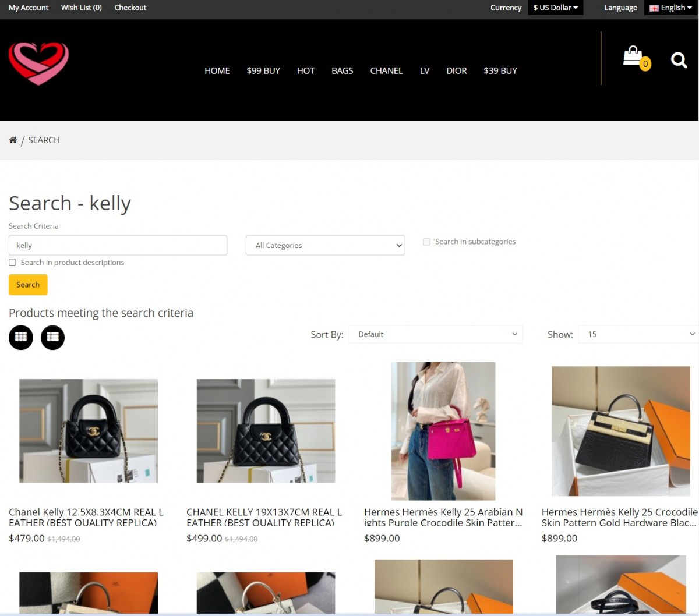699x616 pixels.
Task: Open the CHANEL menu item
Action: point(386,70)
